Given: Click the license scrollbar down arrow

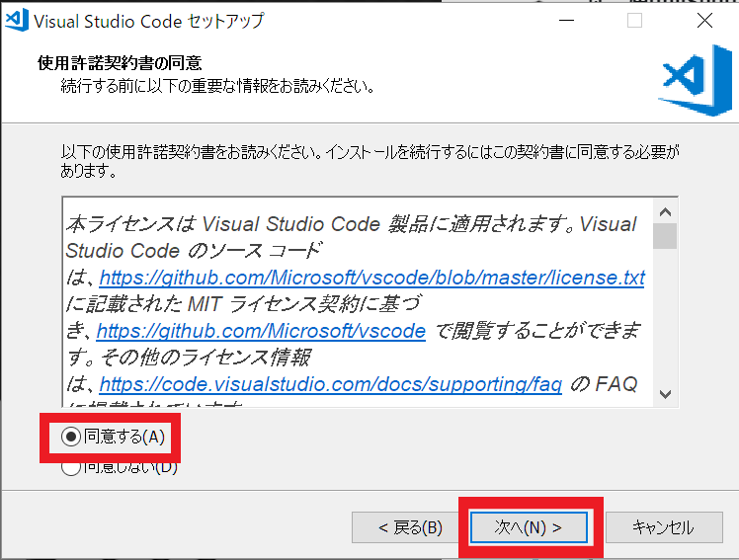Looking at the screenshot, I should tap(665, 394).
